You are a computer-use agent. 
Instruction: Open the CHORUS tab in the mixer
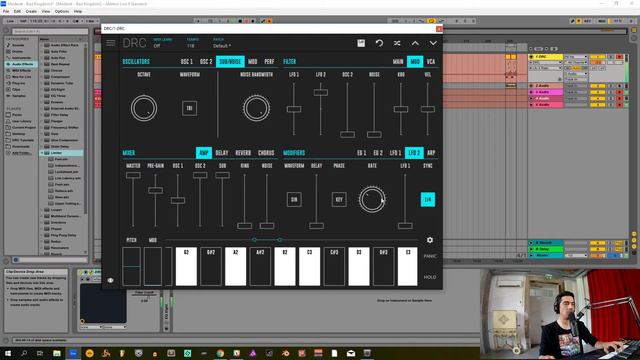pos(266,153)
